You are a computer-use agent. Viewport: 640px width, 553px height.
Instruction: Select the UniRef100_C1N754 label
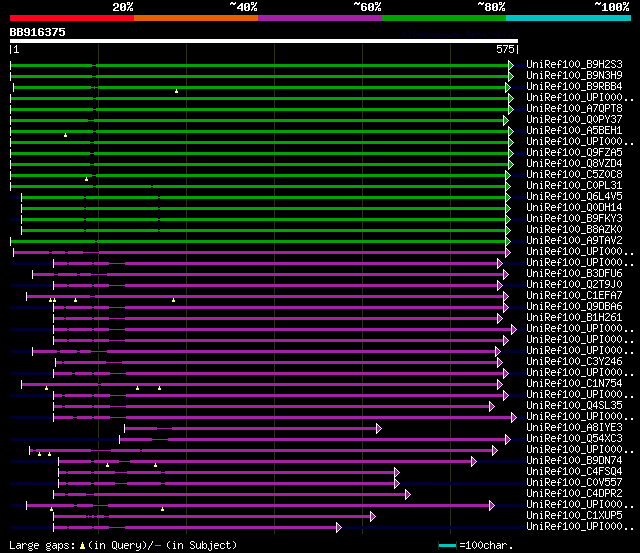pos(574,384)
